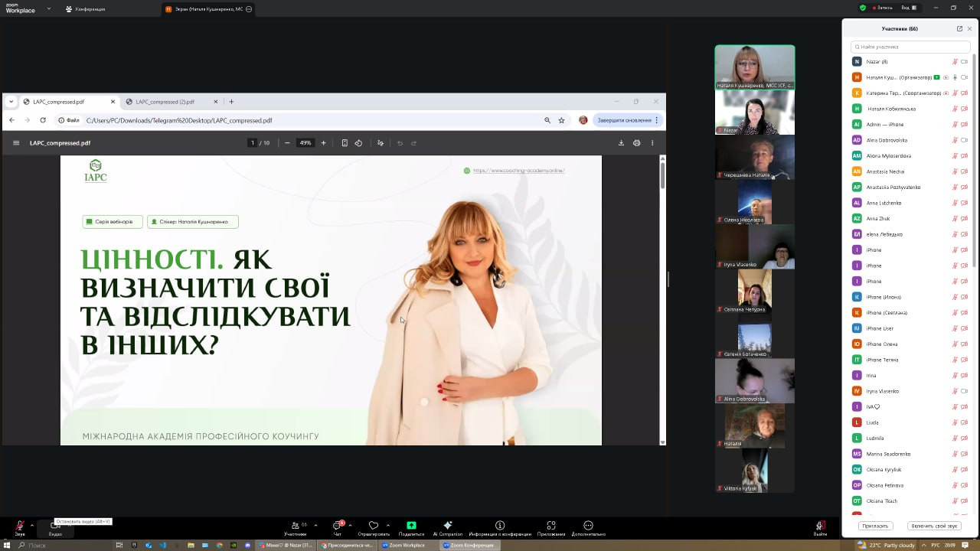Pop out the Participants panel
The width and height of the screenshot is (980, 551).
tap(959, 29)
